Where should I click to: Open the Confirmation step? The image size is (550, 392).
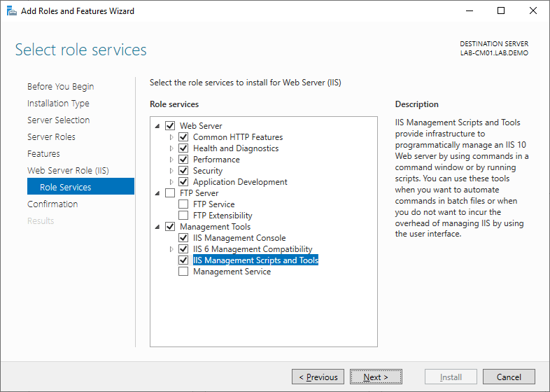click(x=52, y=204)
